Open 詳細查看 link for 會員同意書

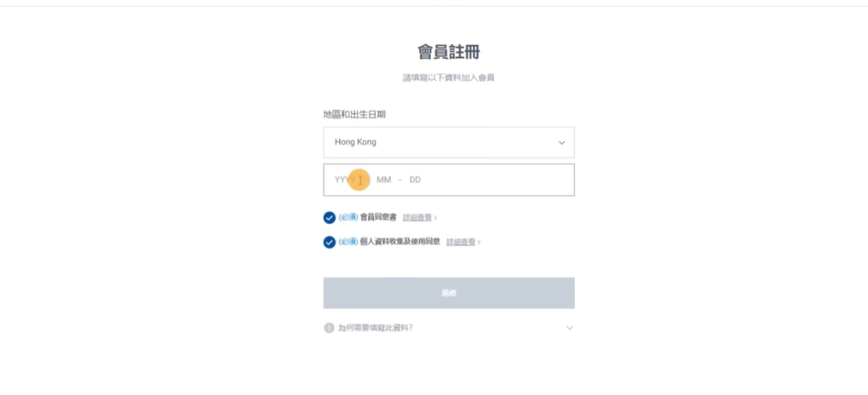pos(417,218)
